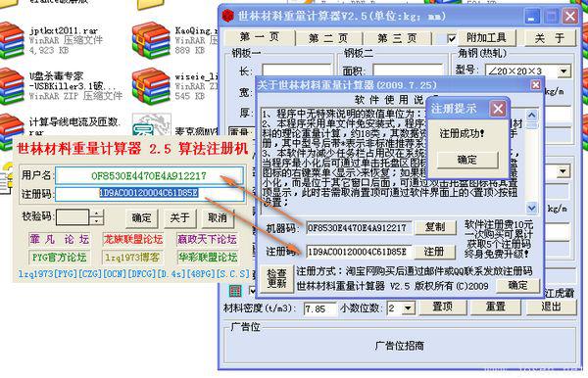Close the 注册提示 dialog with X

[x=498, y=109]
